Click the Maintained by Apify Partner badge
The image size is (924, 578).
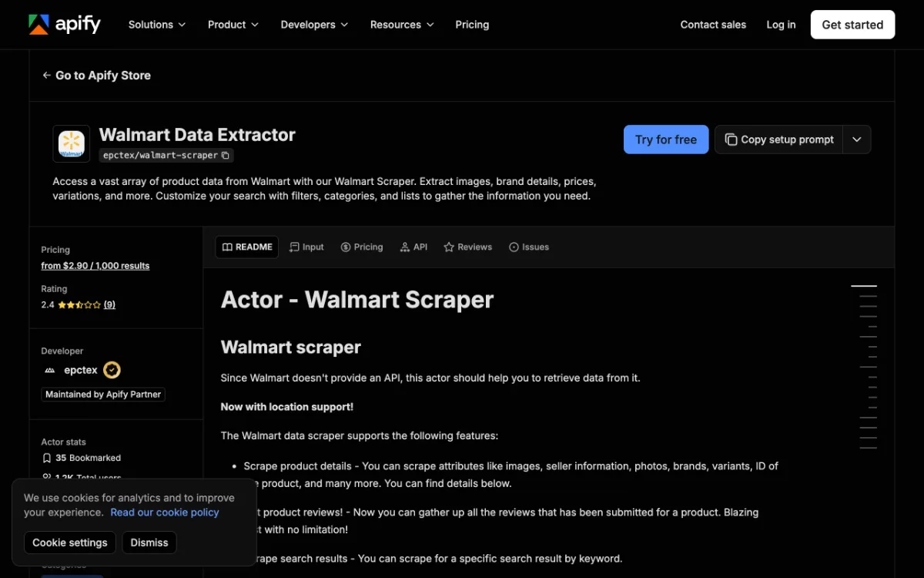coord(103,395)
